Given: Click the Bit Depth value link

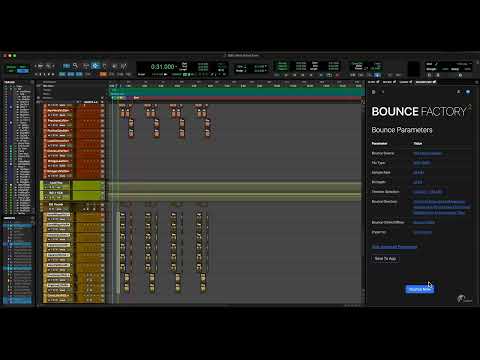Looking at the screenshot, I should (x=418, y=182).
